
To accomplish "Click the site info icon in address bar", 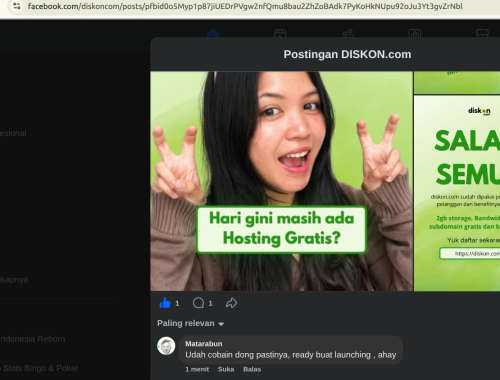I will (17, 6).
